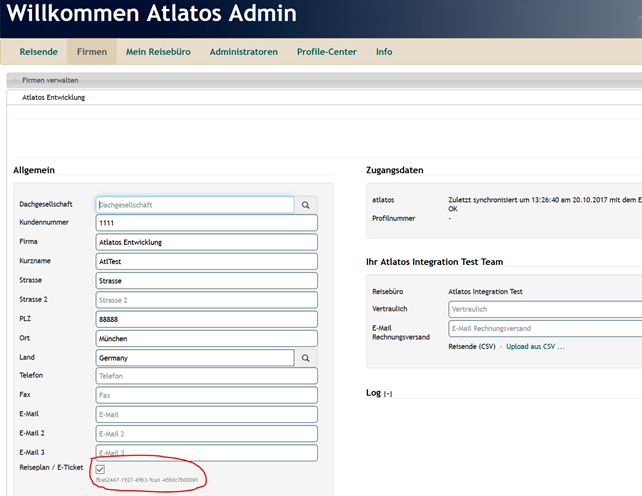Click the Ihr Atlatos Integration Test Team heading
Image resolution: width=642 pixels, height=496 pixels.
[x=434, y=262]
